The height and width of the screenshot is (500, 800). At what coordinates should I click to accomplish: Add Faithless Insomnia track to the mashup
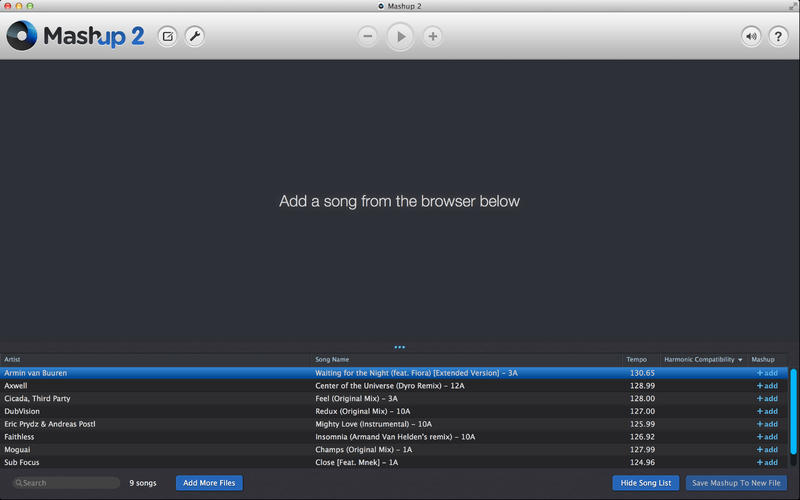(767, 437)
